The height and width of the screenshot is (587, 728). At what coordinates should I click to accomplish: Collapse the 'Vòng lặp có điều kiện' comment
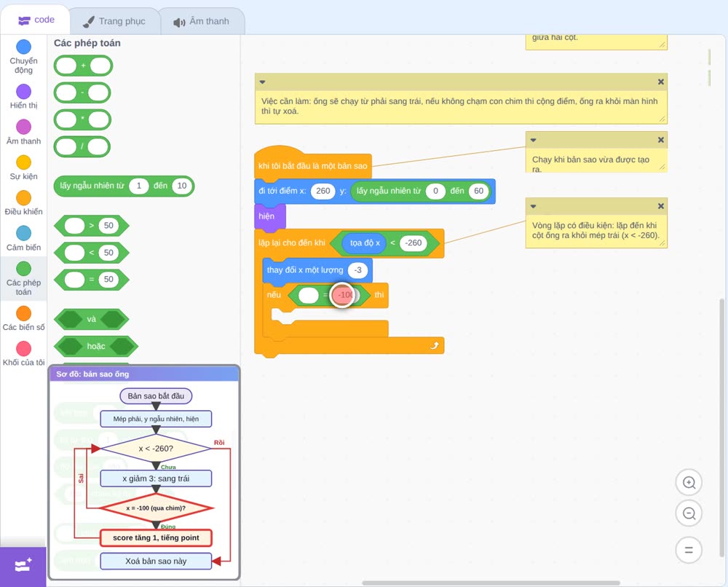coord(533,206)
